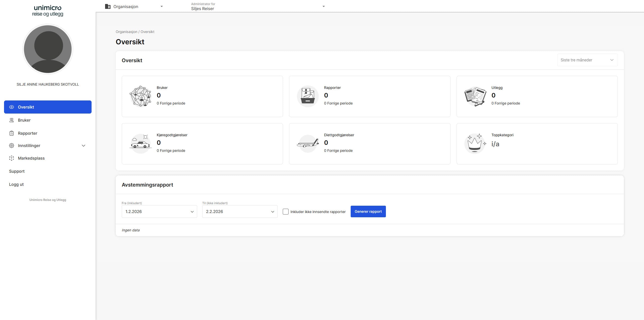Click the Logg ut link
644x320 pixels.
click(16, 184)
